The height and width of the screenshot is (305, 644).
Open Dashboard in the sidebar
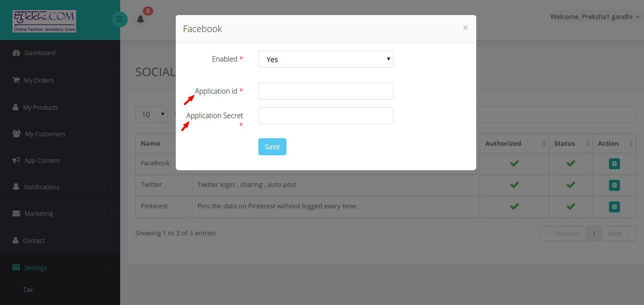point(60,53)
